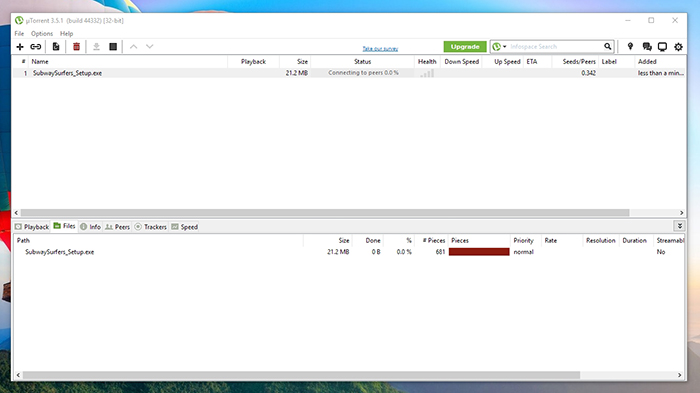The height and width of the screenshot is (393, 700).
Task: Collapse the detail pane with double-chevron button
Action: click(x=679, y=226)
